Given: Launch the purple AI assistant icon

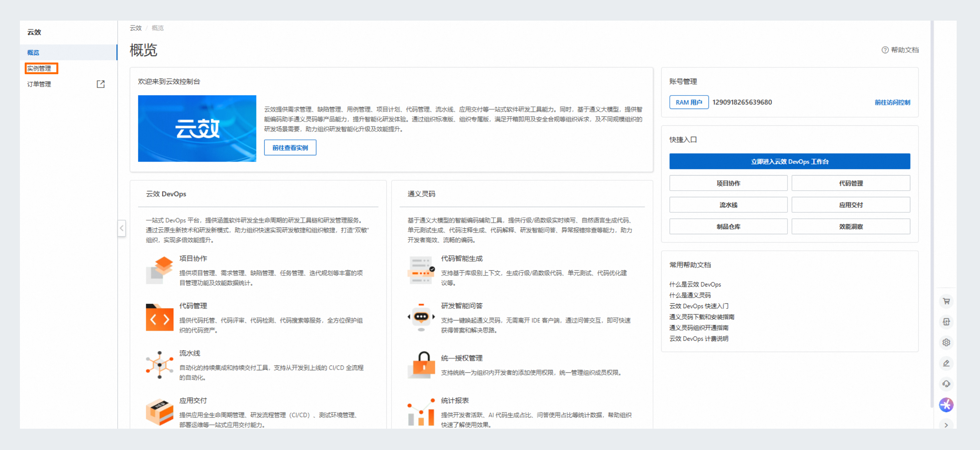Looking at the screenshot, I should pyautogui.click(x=946, y=405).
